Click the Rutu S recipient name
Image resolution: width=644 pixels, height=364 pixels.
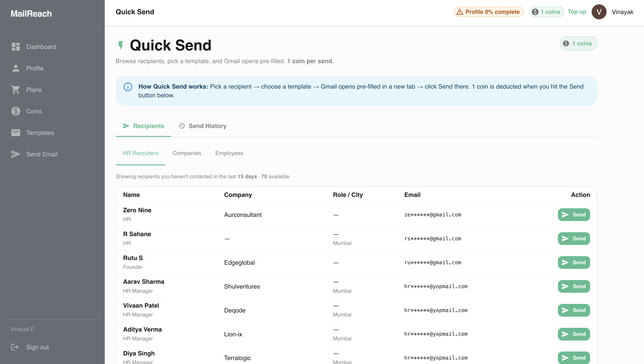[x=133, y=258]
